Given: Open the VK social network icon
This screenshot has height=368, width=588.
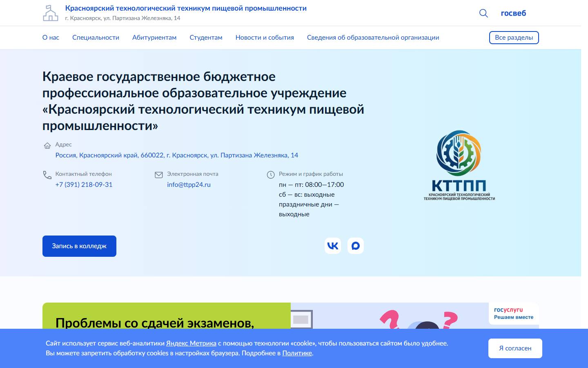Looking at the screenshot, I should pyautogui.click(x=333, y=246).
